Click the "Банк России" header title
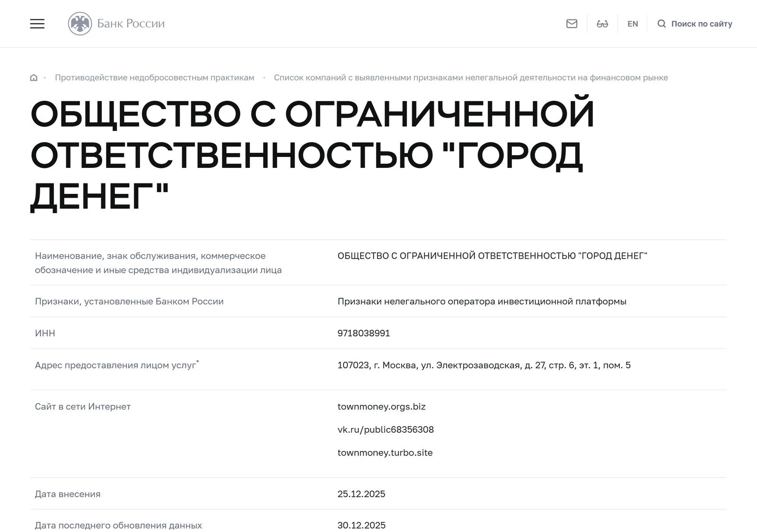The image size is (757, 532). pyautogui.click(x=131, y=24)
